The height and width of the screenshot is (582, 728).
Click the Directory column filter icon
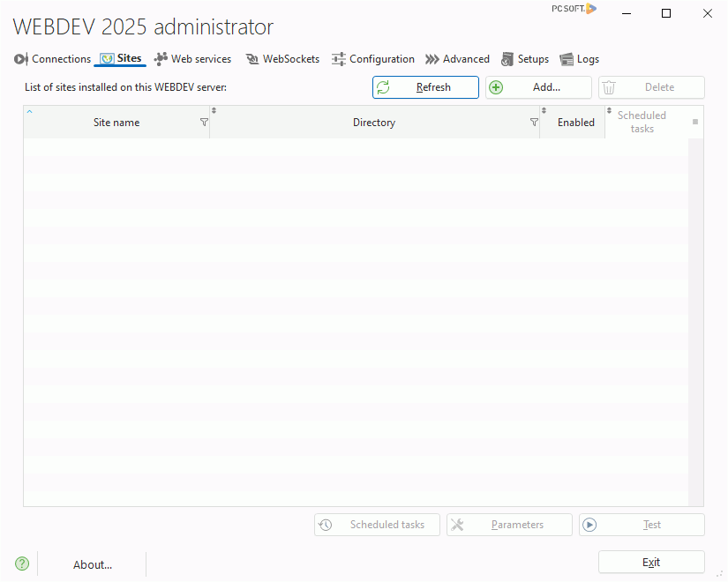tap(534, 123)
